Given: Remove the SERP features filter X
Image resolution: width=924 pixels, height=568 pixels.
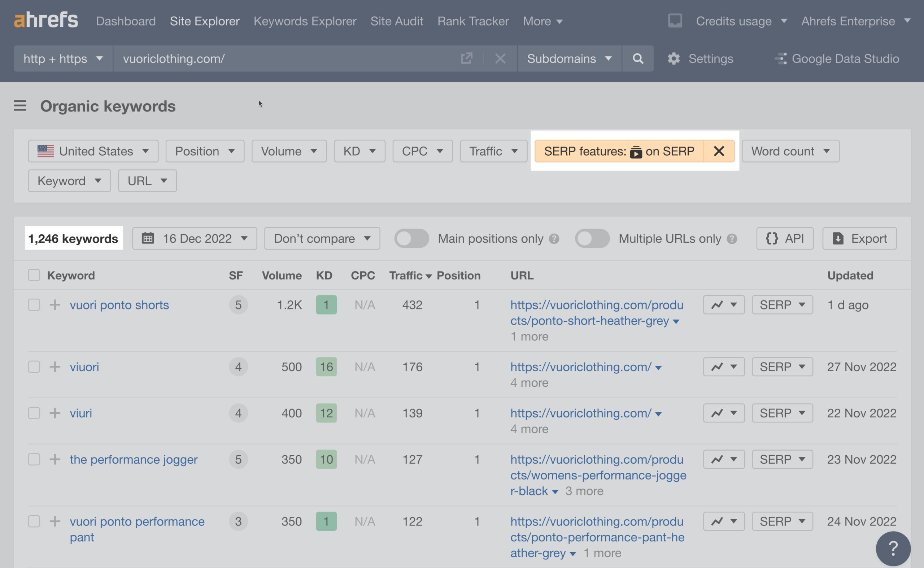Looking at the screenshot, I should [719, 150].
